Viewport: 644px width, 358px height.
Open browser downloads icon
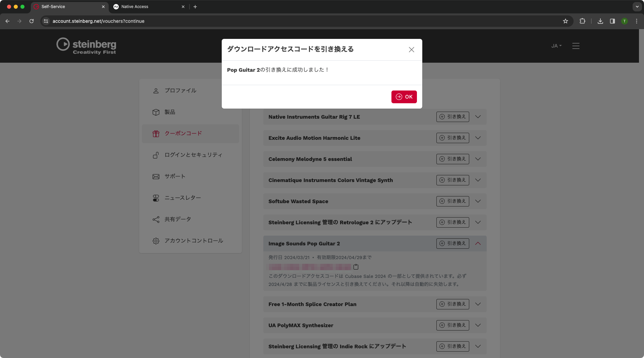(x=600, y=21)
